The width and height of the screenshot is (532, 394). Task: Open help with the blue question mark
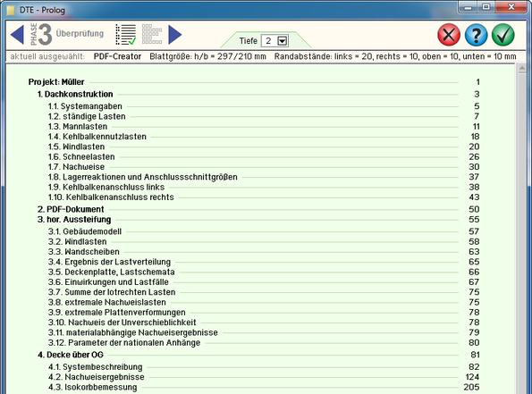pos(476,35)
